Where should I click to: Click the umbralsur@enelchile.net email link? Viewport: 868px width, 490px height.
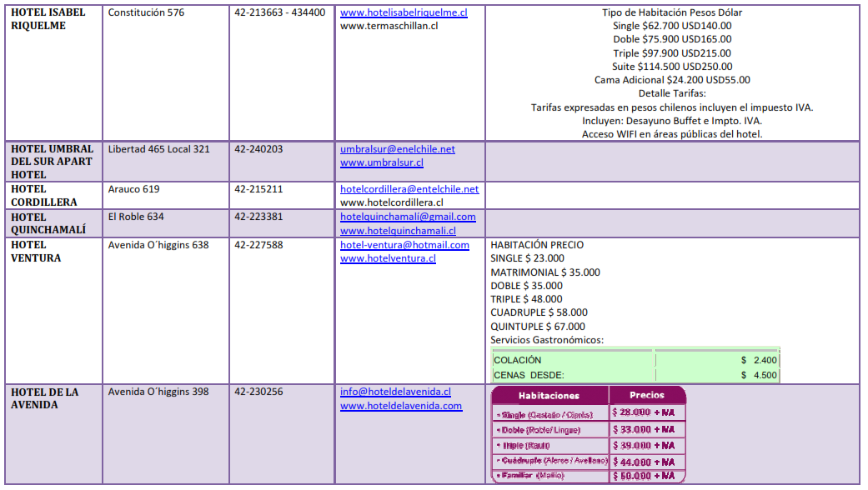398,149
